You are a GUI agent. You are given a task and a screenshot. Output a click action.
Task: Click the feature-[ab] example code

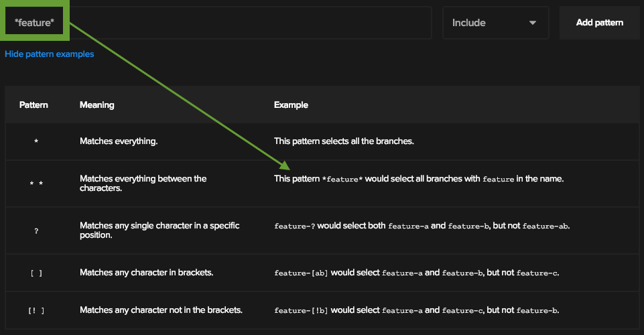coord(301,273)
